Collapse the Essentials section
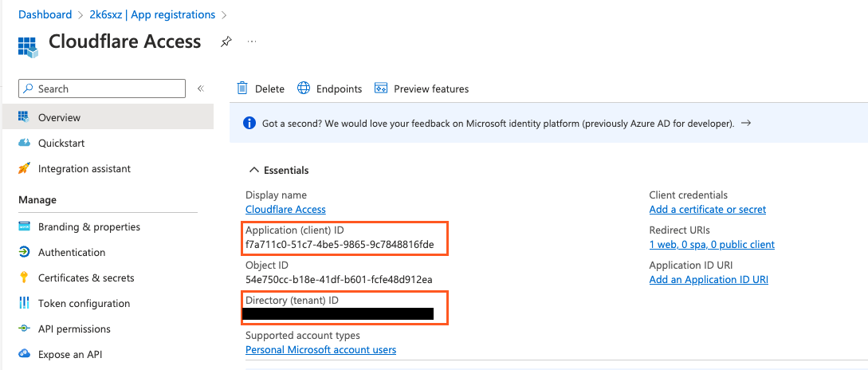 [254, 170]
